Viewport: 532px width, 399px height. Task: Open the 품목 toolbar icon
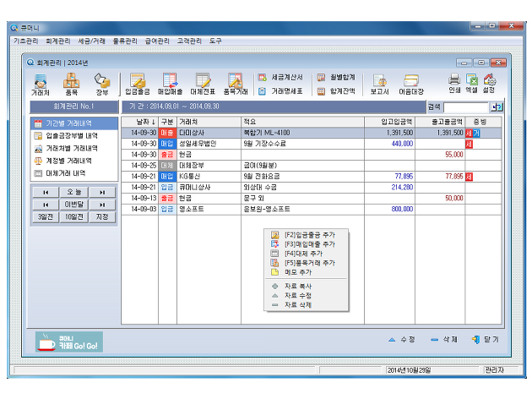click(x=71, y=85)
